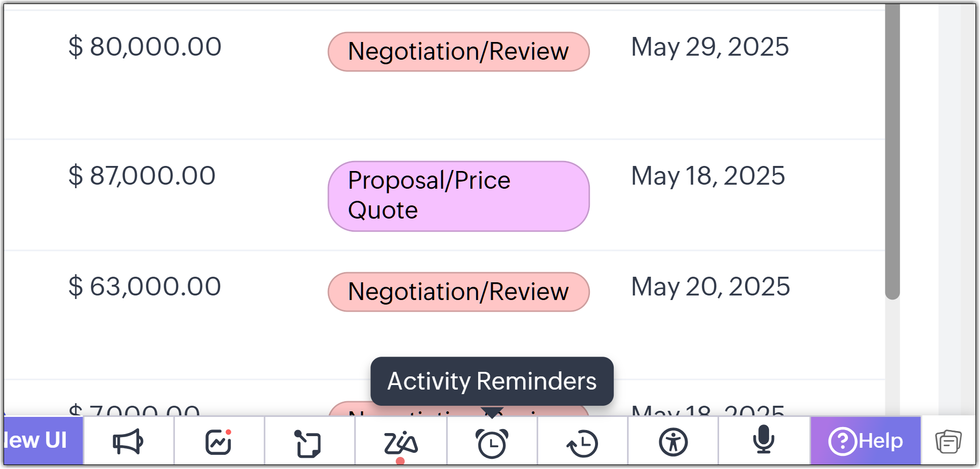Open the announcements megaphone icon
The height and width of the screenshot is (469, 980).
click(x=128, y=442)
